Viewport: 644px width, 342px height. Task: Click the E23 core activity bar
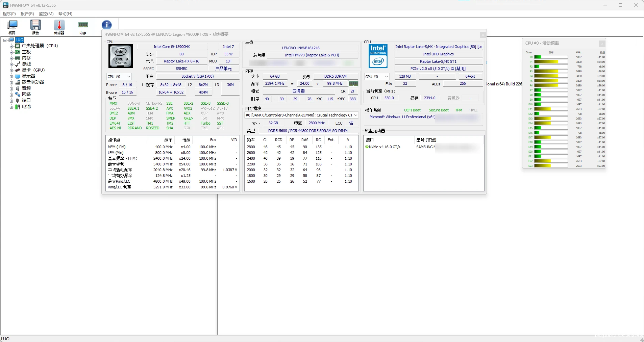point(551,166)
